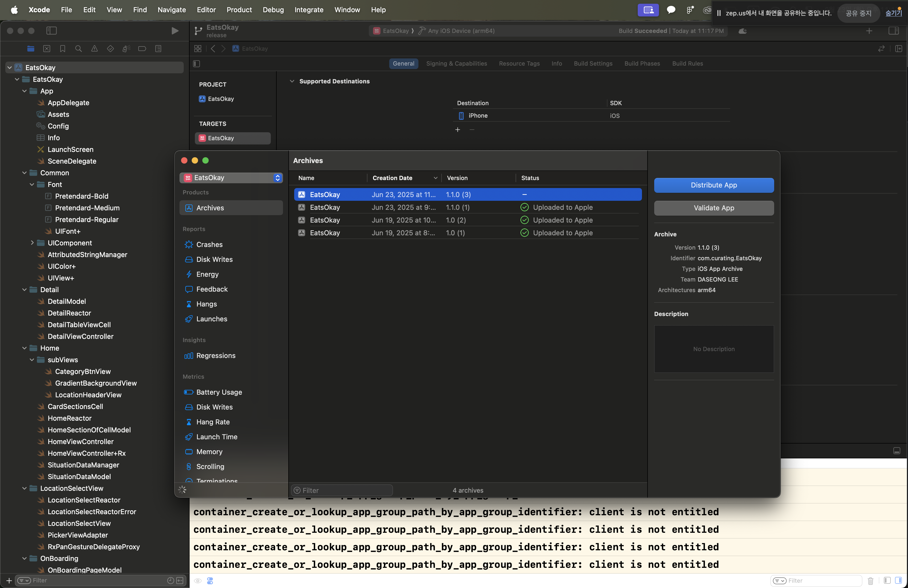
Task: Switch to Build Settings tab
Action: (593, 64)
